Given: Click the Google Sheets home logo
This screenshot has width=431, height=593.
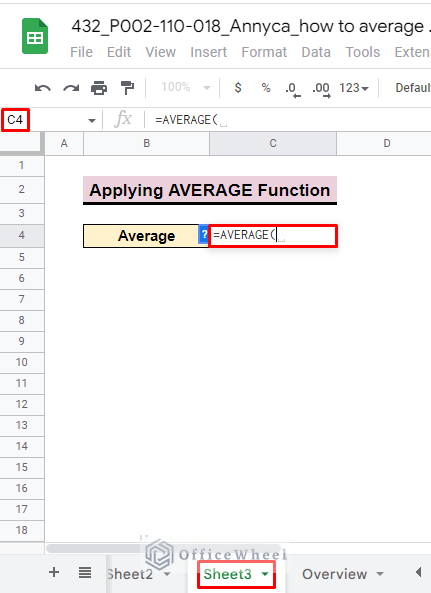Looking at the screenshot, I should point(35,36).
